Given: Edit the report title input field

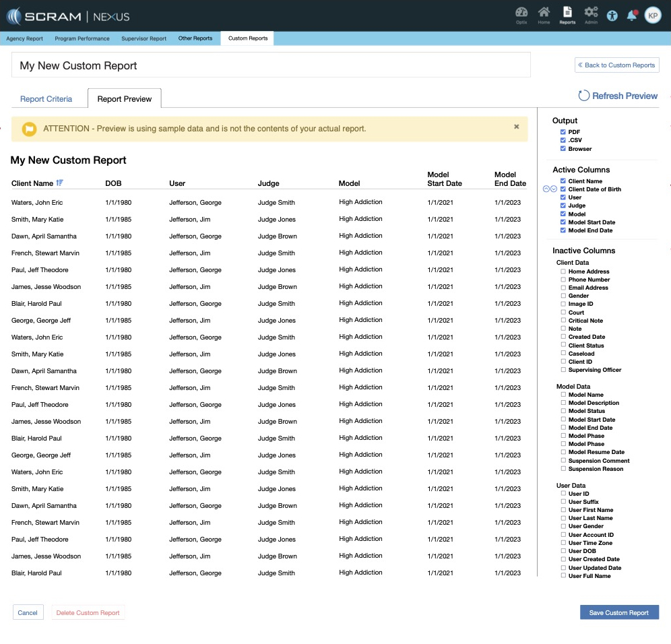Looking at the screenshot, I should click(x=271, y=66).
